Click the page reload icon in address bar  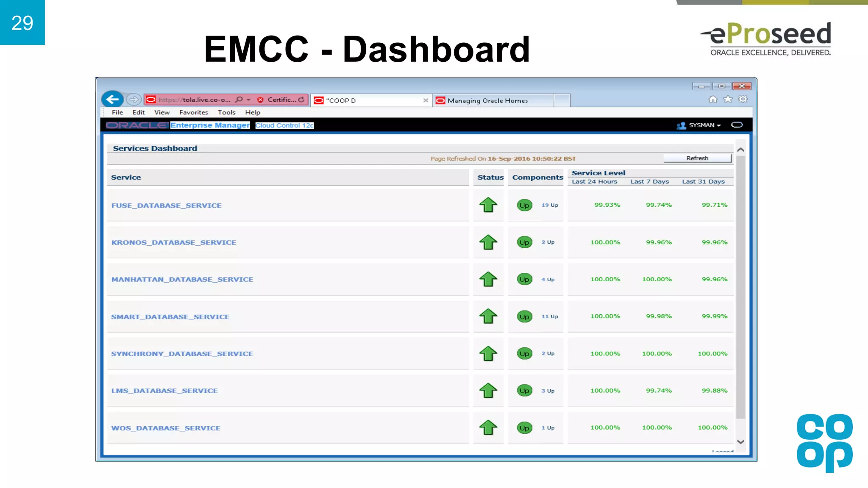301,100
